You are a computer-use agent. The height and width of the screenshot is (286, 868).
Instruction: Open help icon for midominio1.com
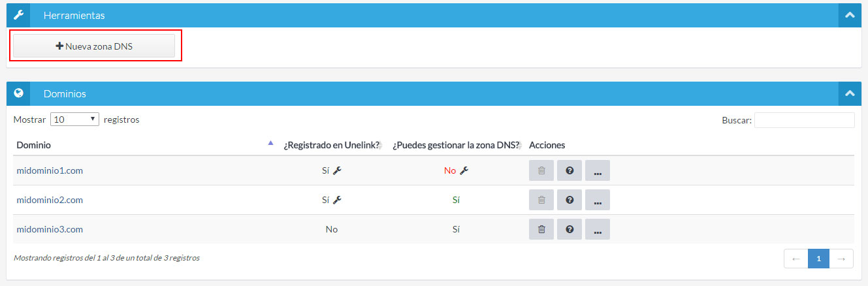[570, 170]
